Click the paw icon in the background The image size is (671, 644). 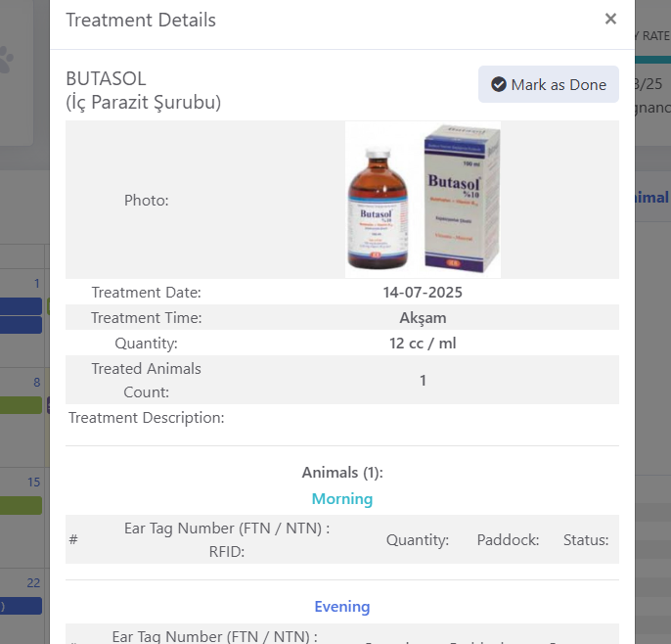[6, 60]
